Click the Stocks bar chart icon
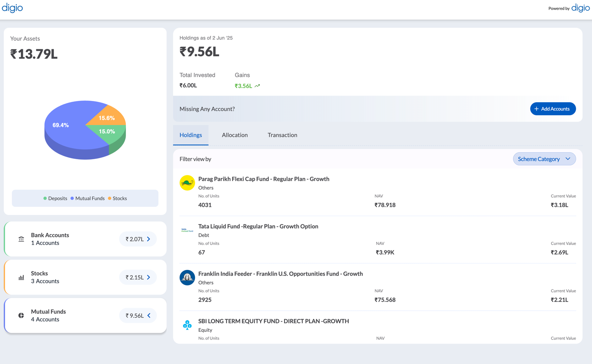This screenshot has height=364, width=592. coord(21,277)
